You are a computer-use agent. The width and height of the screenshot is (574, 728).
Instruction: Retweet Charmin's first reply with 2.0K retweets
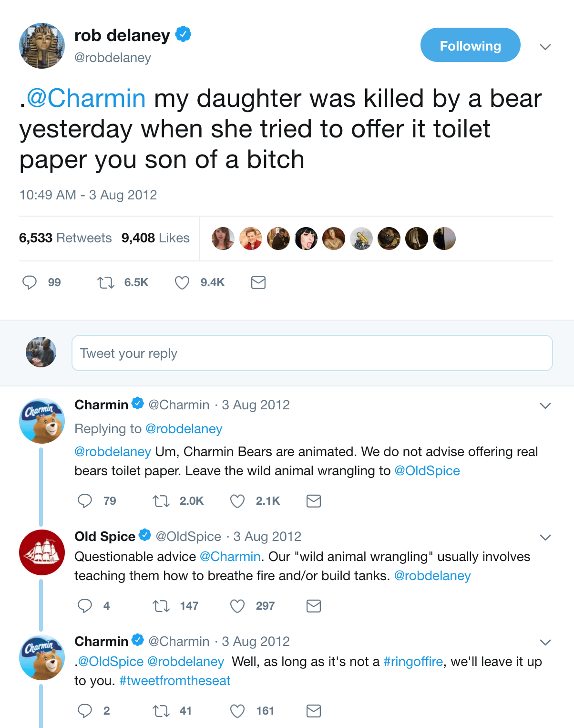161,501
